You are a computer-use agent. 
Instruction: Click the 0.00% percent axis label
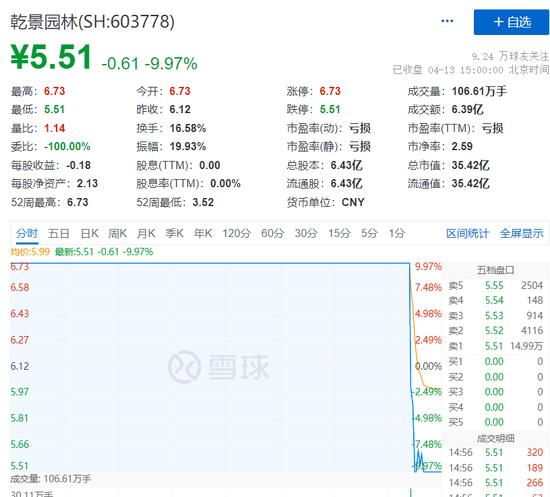[x=428, y=366]
